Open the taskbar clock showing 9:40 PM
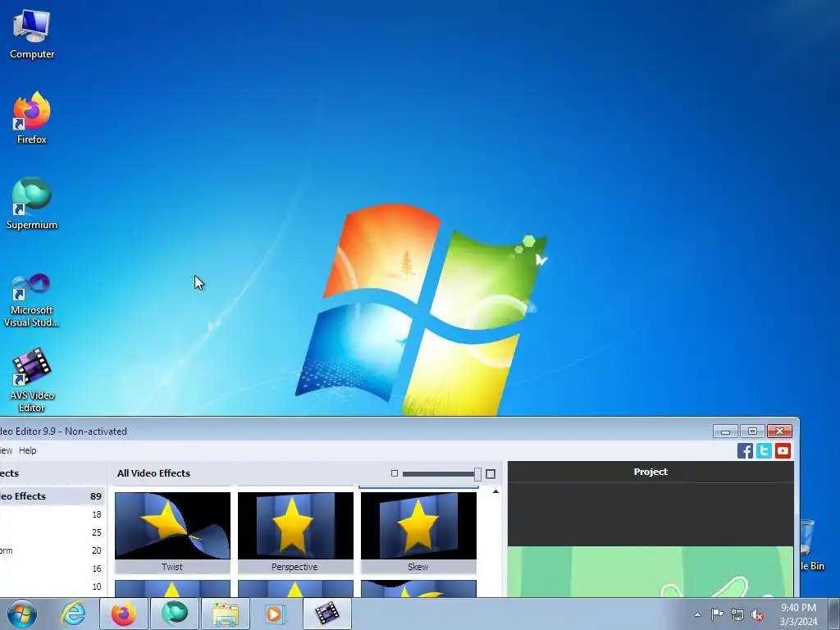 click(x=798, y=614)
